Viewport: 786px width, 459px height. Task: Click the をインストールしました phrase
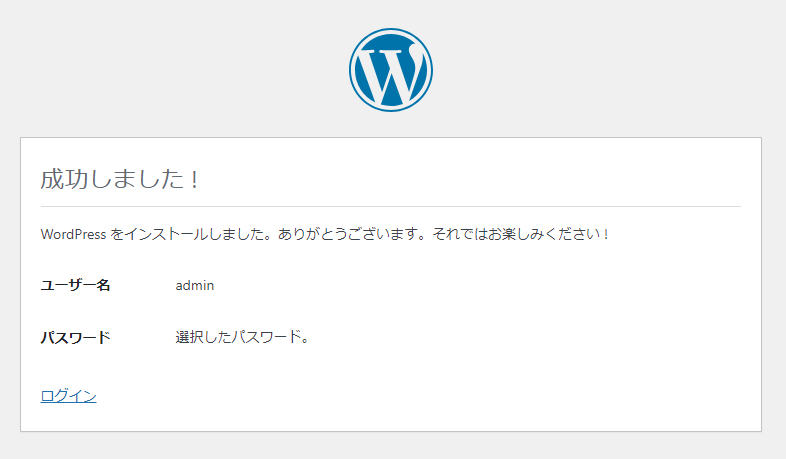(183, 234)
